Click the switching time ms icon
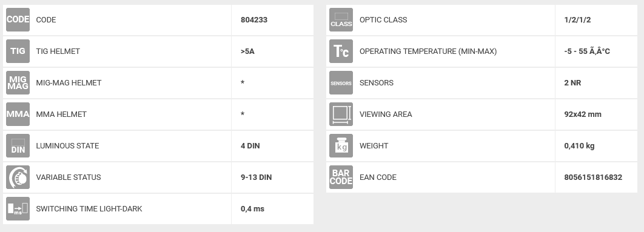 pos(18,208)
